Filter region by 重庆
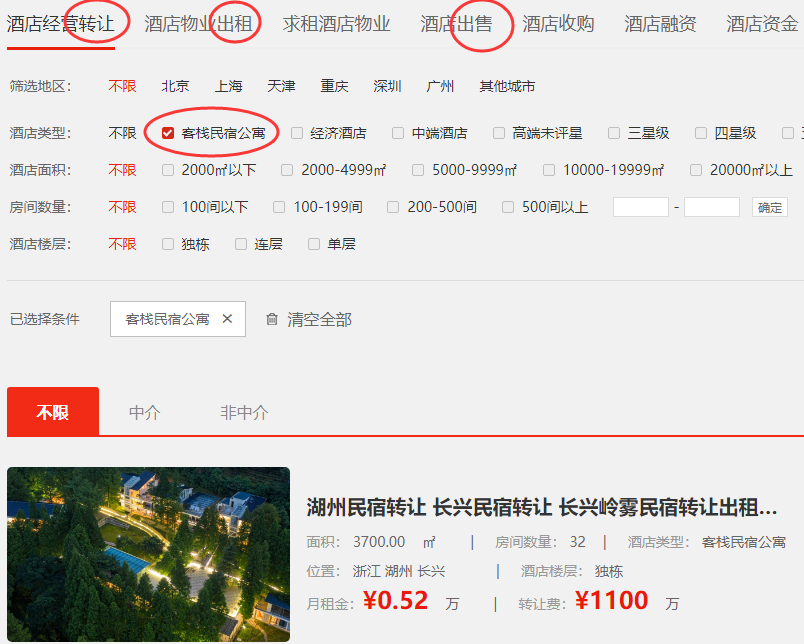Screen dimensions: 804x644 pyautogui.click(x=334, y=86)
